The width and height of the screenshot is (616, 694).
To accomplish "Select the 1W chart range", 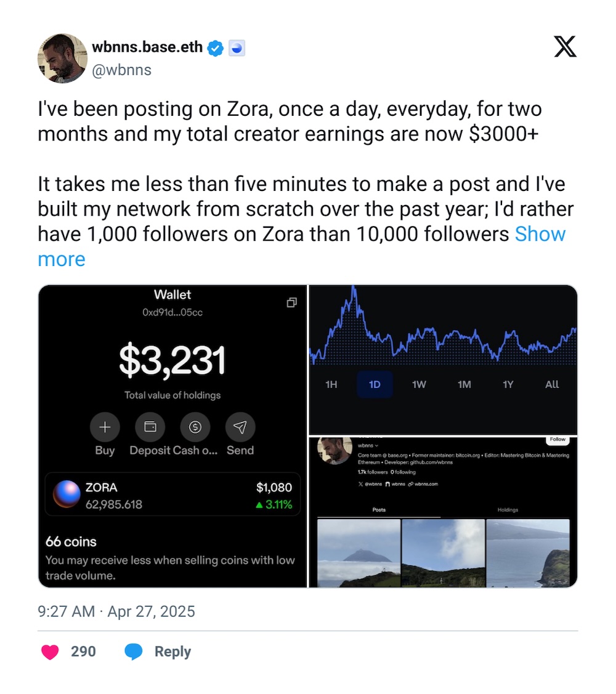I will (419, 384).
